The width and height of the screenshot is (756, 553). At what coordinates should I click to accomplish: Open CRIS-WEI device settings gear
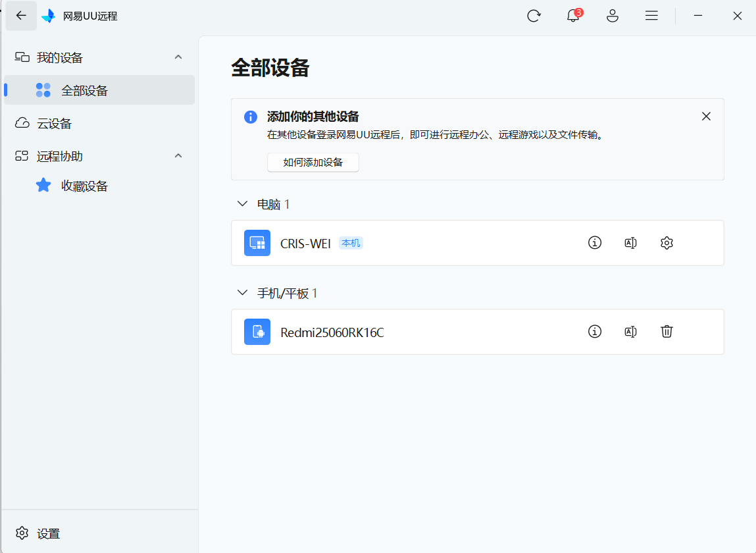pos(667,243)
